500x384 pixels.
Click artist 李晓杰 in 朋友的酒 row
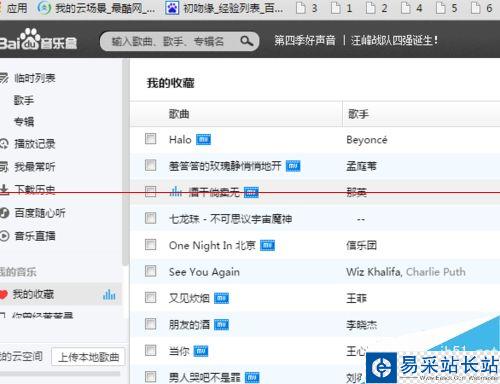[x=361, y=325]
